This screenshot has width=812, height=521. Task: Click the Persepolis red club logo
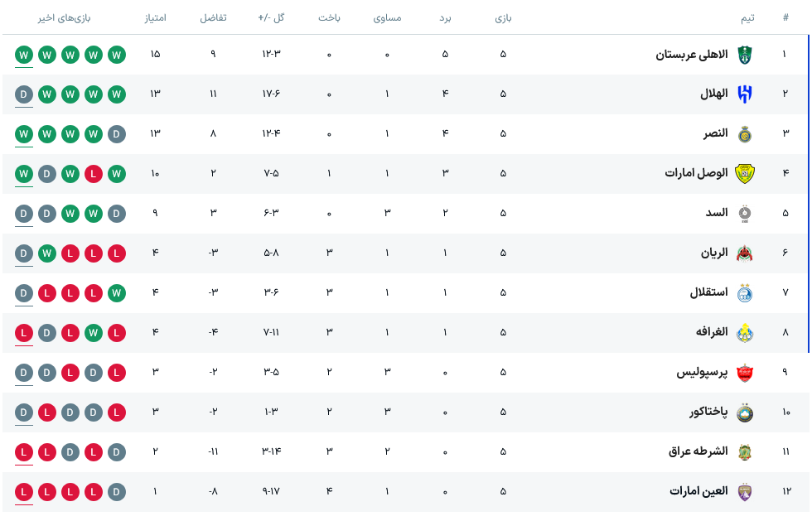pyautogui.click(x=745, y=373)
